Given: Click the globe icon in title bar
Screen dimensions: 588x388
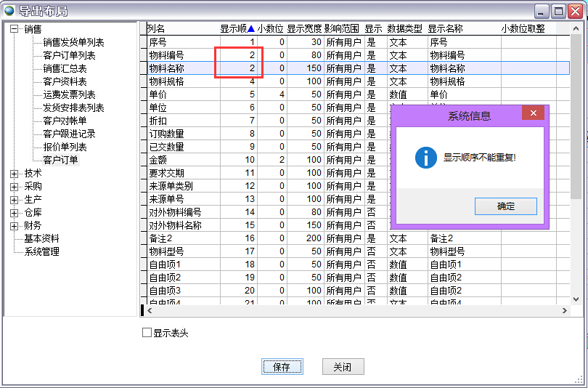Looking at the screenshot, I should coord(9,10).
